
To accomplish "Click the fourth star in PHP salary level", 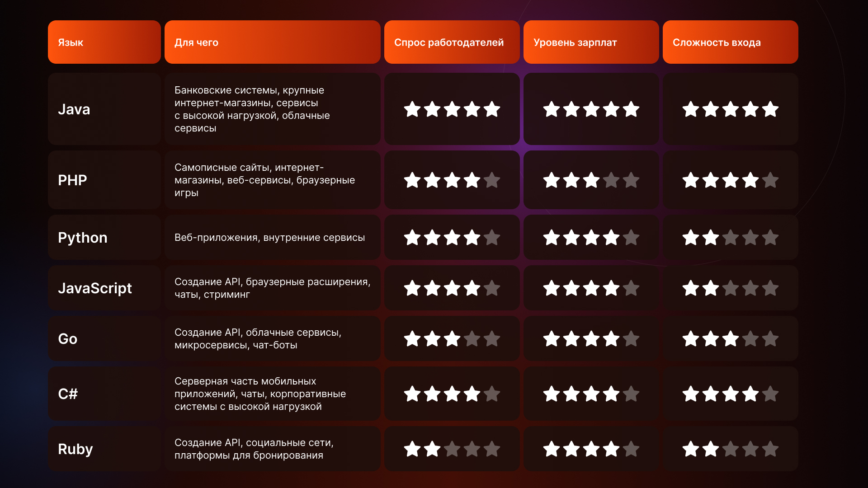I will tap(611, 180).
